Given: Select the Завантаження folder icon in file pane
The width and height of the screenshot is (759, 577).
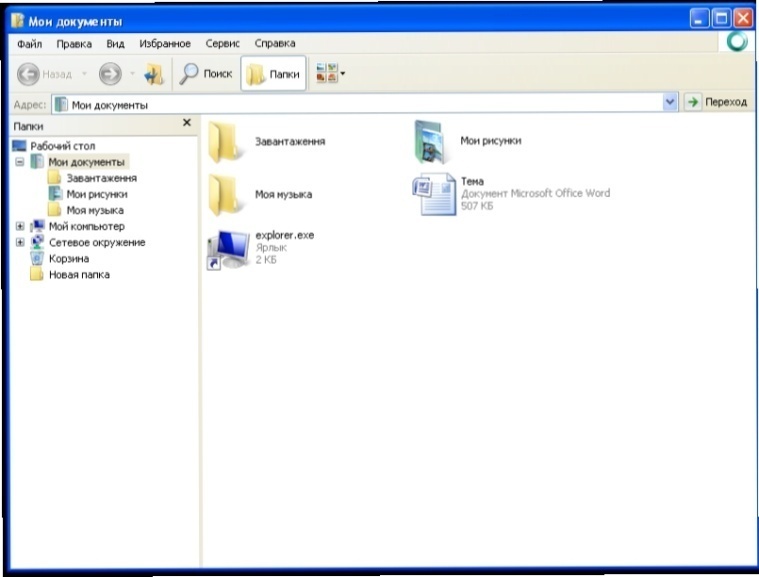Looking at the screenshot, I should pyautogui.click(x=224, y=142).
